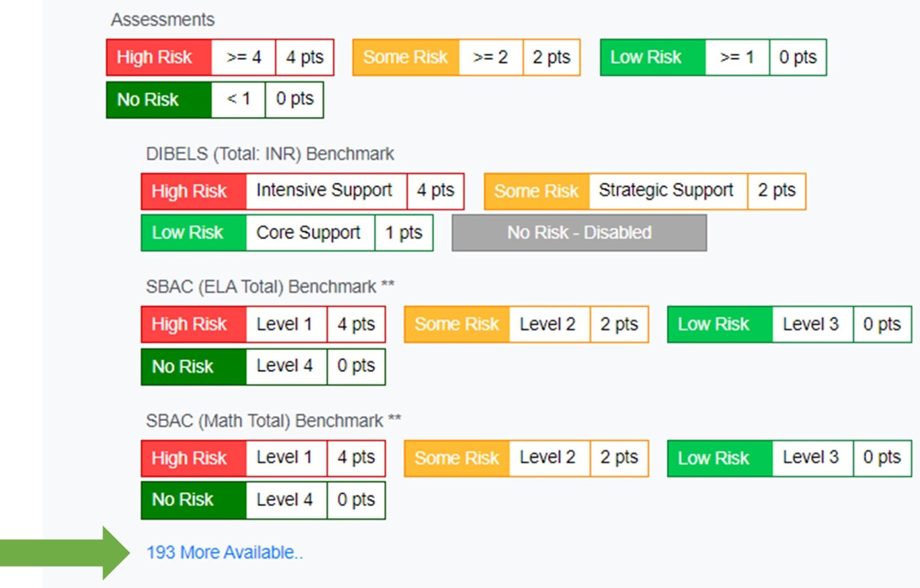The width and height of the screenshot is (920, 588).
Task: Select Level 2 under SBAC ELA Total Benchmark
Action: tap(548, 324)
